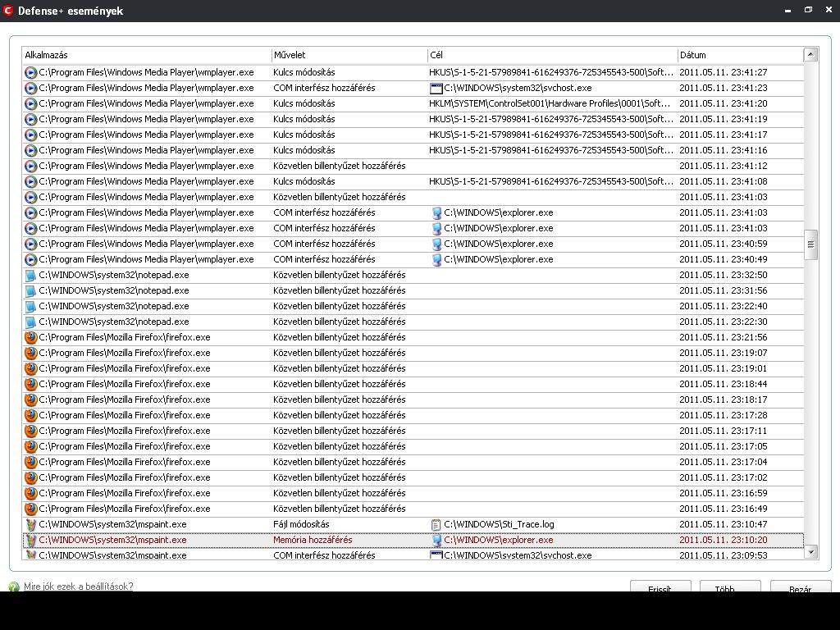840x630 pixels.
Task: Select notepad.exe path in the 23:31:56 row
Action: [x=113, y=290]
